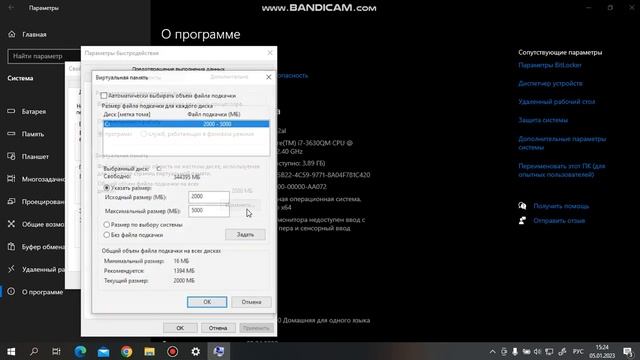Open Дополнительные параметры системы link
The width and height of the screenshot is (640, 360).
pos(562,143)
